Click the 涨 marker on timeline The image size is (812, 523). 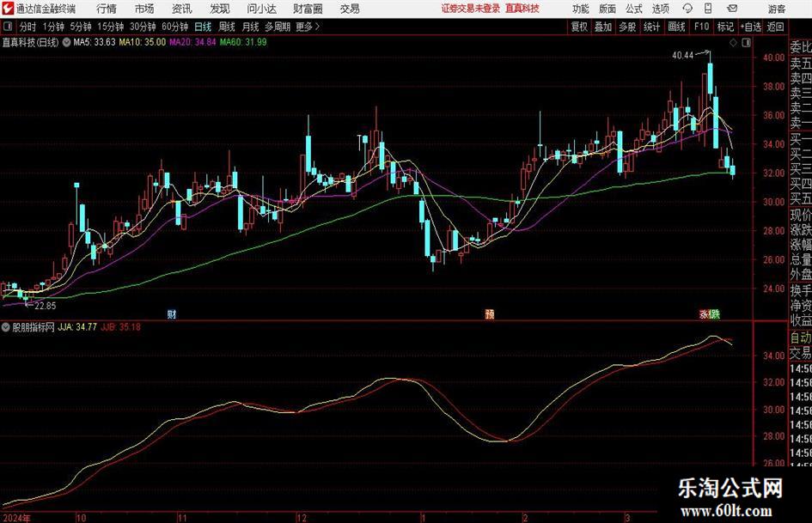[705, 314]
